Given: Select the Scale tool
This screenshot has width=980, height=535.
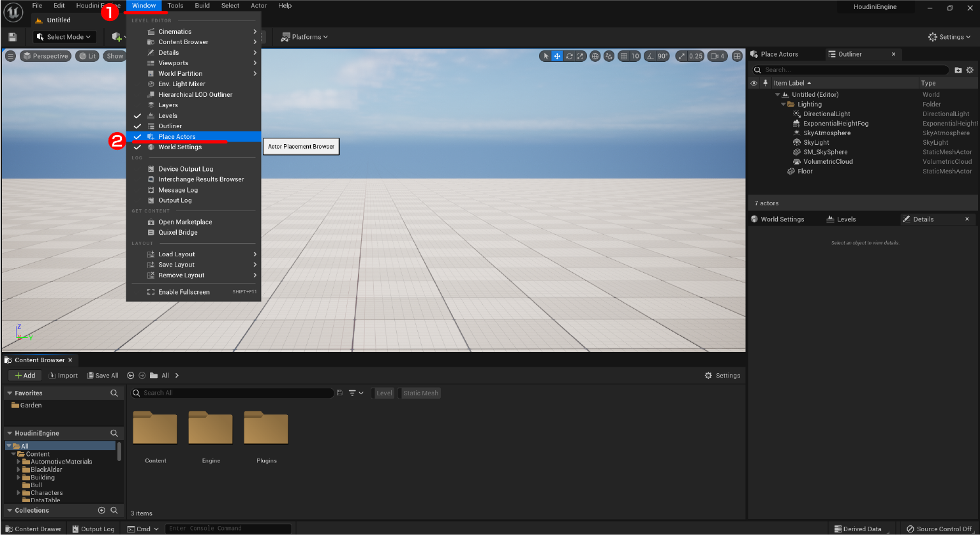Looking at the screenshot, I should click(581, 56).
